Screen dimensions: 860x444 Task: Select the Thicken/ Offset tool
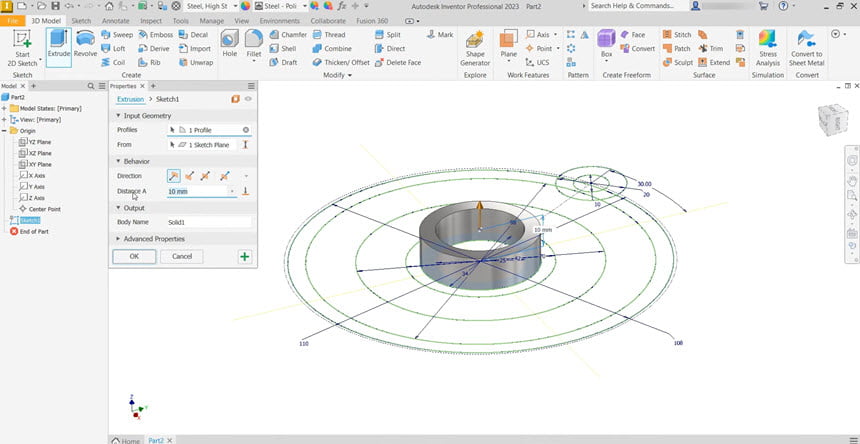[341, 62]
